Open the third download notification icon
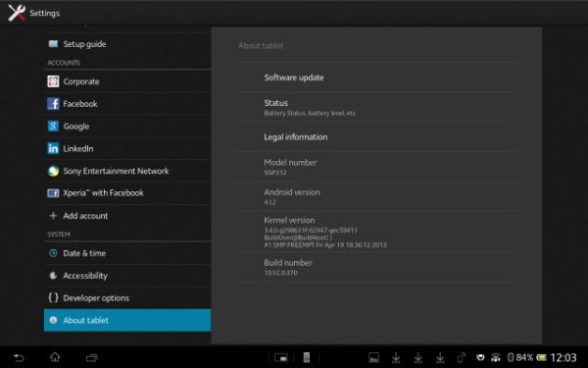 coord(440,357)
